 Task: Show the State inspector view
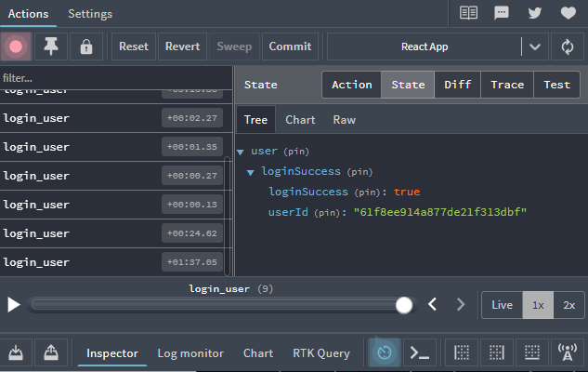408,85
